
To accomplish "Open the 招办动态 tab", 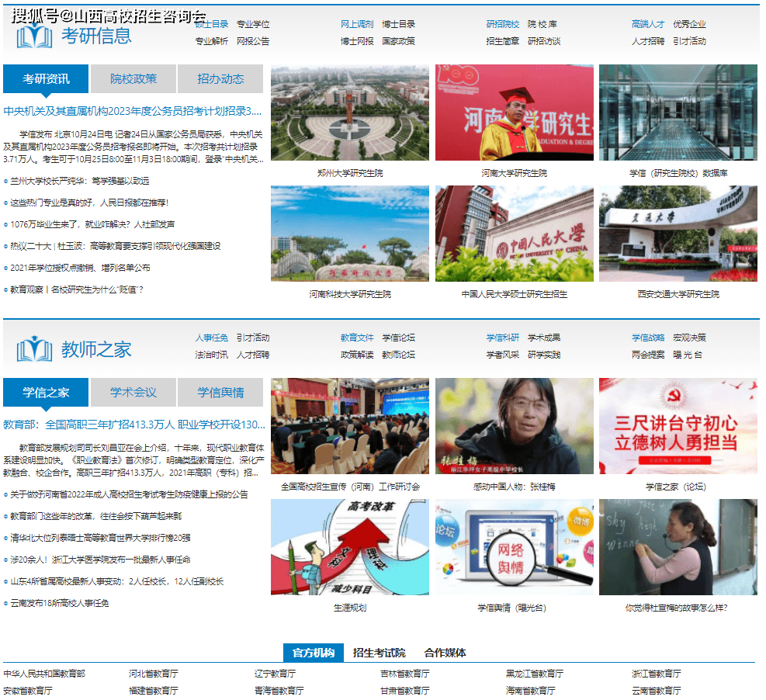I will click(220, 78).
